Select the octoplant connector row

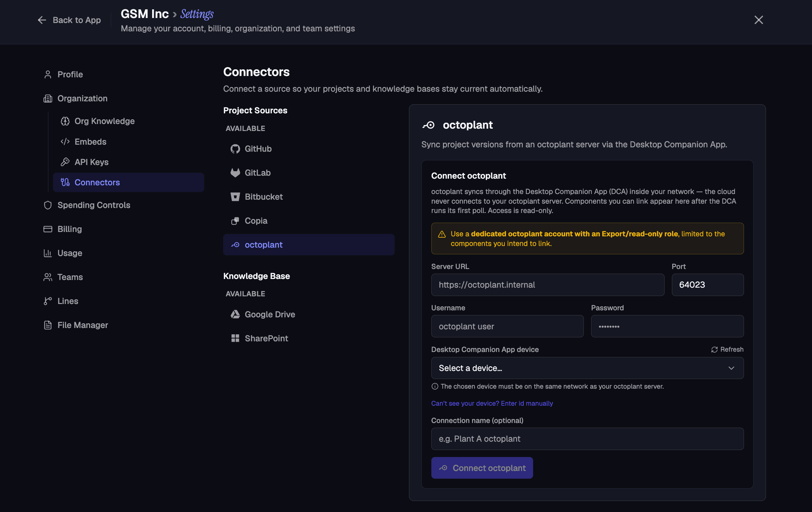coord(309,245)
